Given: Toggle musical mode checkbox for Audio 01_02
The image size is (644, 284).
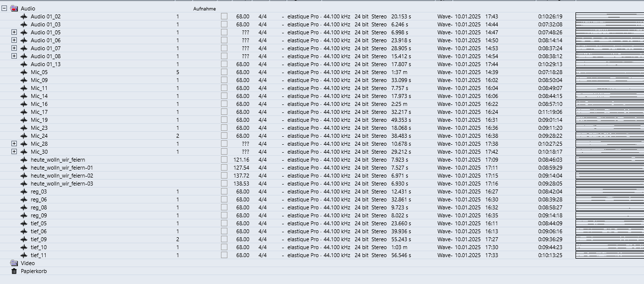Looking at the screenshot, I should click(224, 16).
